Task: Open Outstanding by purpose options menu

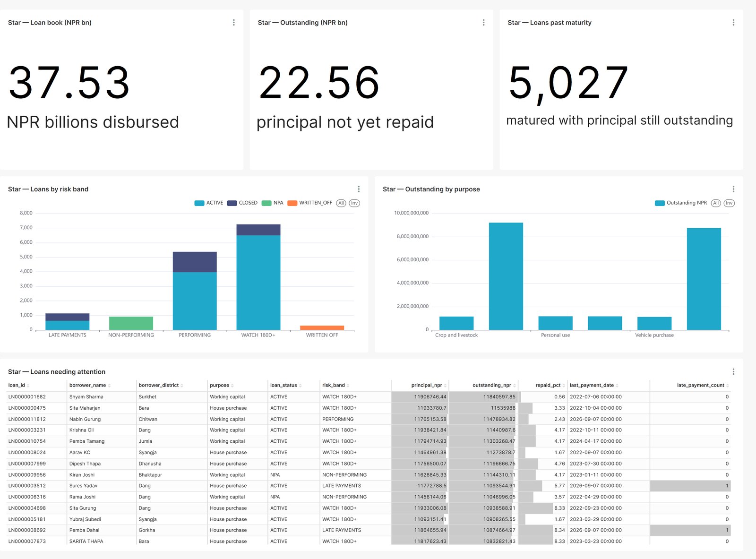Action: pos(733,189)
